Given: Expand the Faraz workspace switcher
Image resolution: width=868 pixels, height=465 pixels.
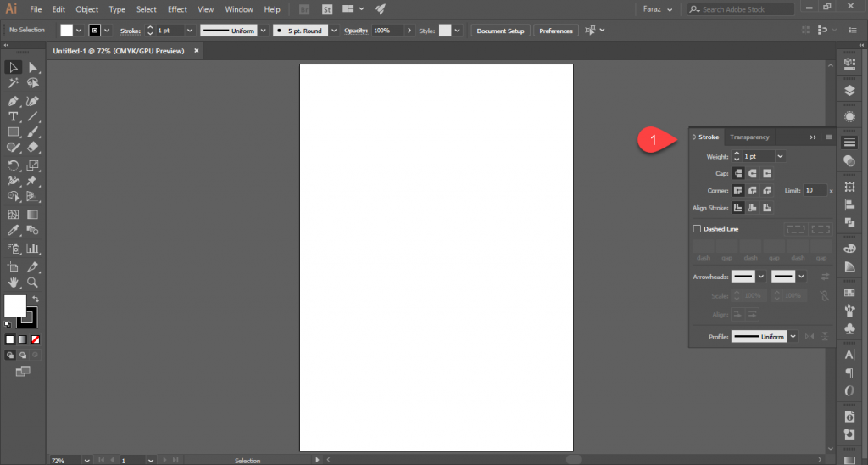Looking at the screenshot, I should [x=658, y=9].
